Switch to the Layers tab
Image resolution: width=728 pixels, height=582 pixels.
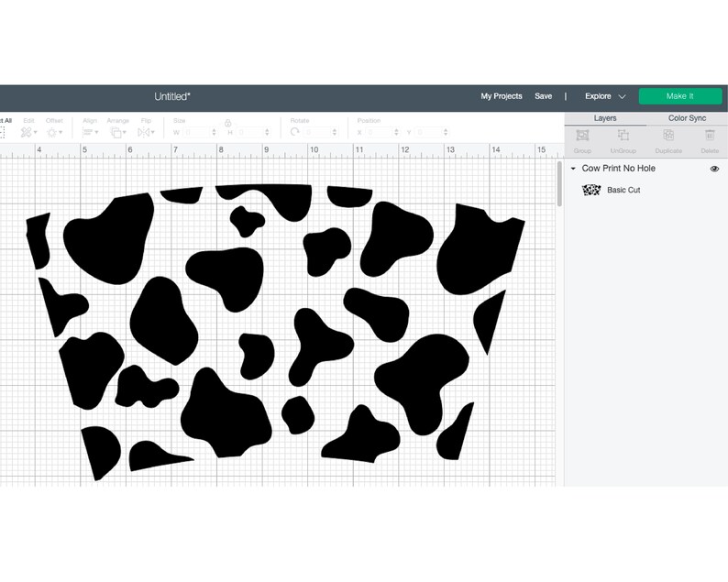(x=605, y=118)
